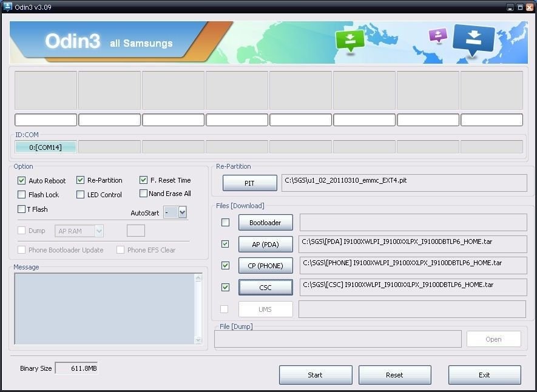The width and height of the screenshot is (537, 392).
Task: Click the Odin3 logo text in banner
Action: (x=73, y=41)
